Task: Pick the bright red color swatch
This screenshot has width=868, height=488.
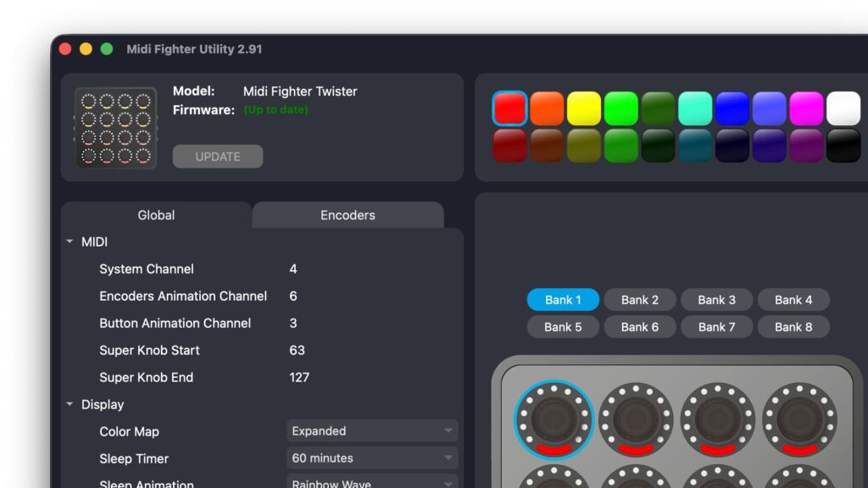Action: click(x=509, y=108)
